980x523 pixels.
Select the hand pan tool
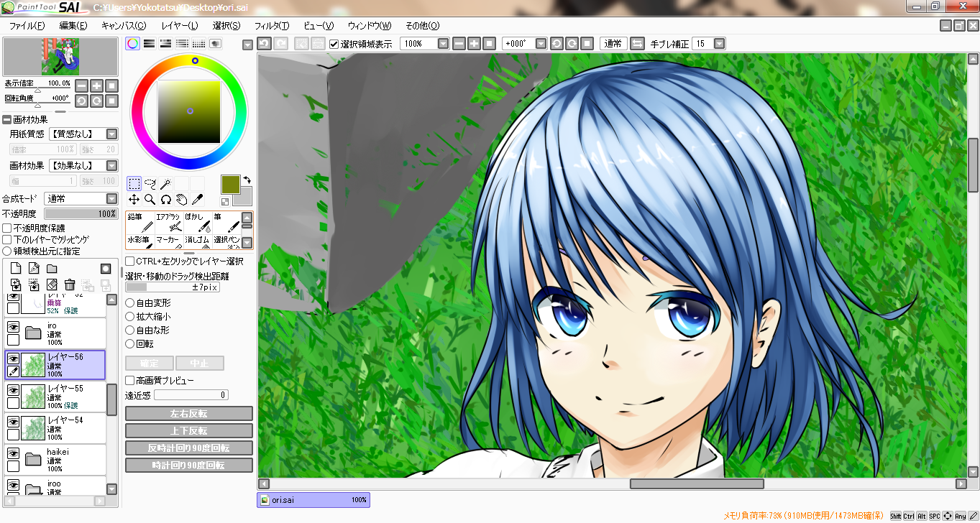182,199
